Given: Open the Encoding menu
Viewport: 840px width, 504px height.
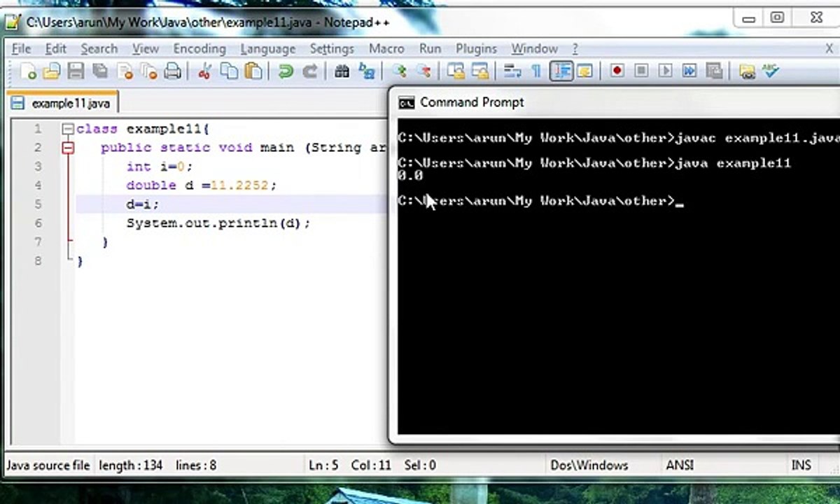Looking at the screenshot, I should 199,48.
